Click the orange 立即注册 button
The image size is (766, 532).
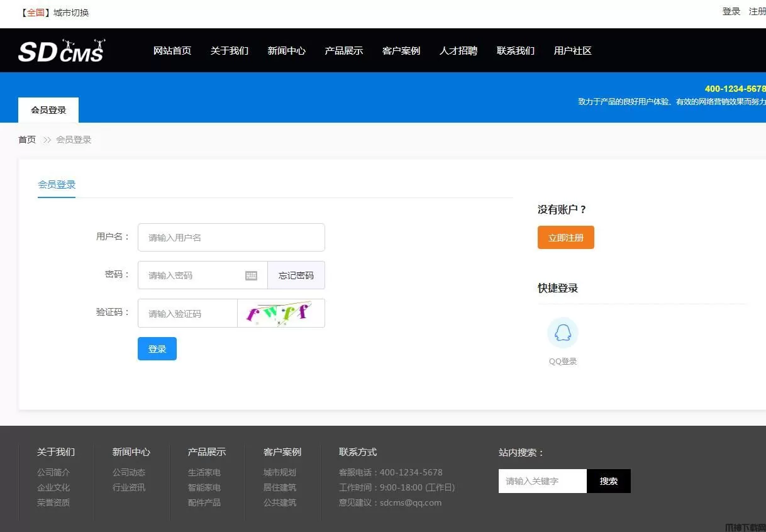565,238
